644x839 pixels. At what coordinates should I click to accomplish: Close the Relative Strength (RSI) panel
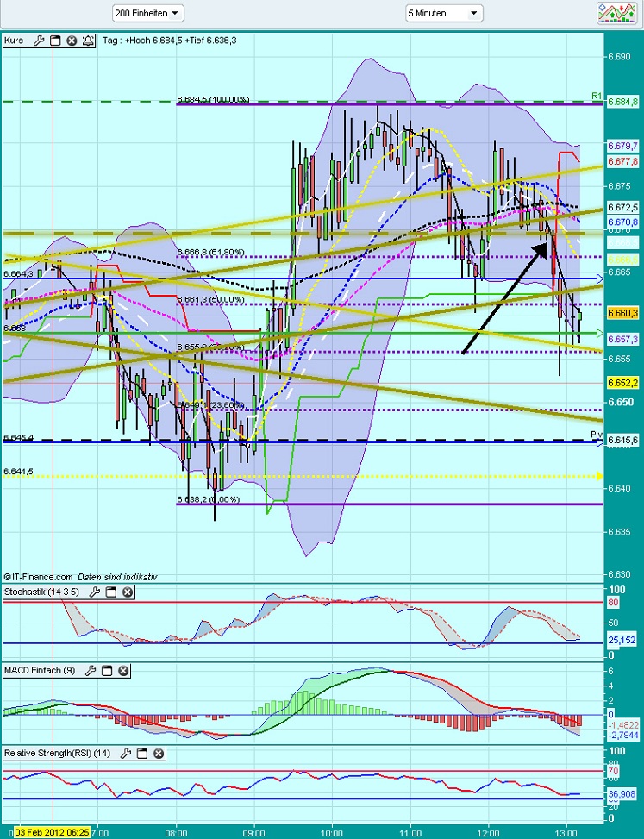coord(159,754)
